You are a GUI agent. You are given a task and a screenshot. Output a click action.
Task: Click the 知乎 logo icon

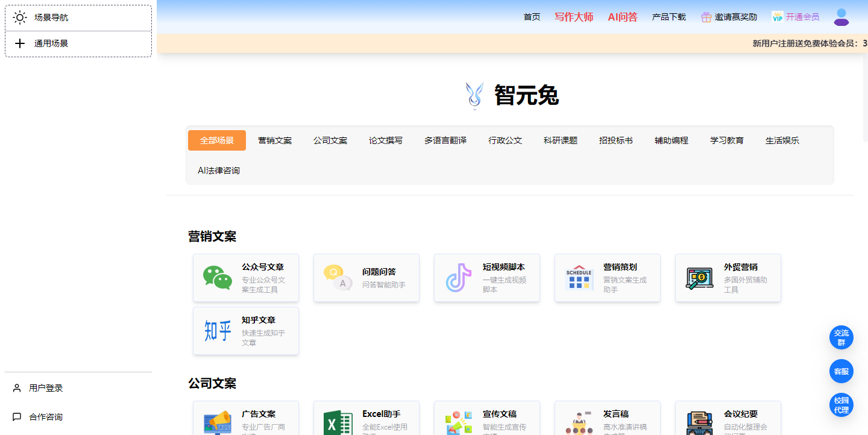coord(218,331)
